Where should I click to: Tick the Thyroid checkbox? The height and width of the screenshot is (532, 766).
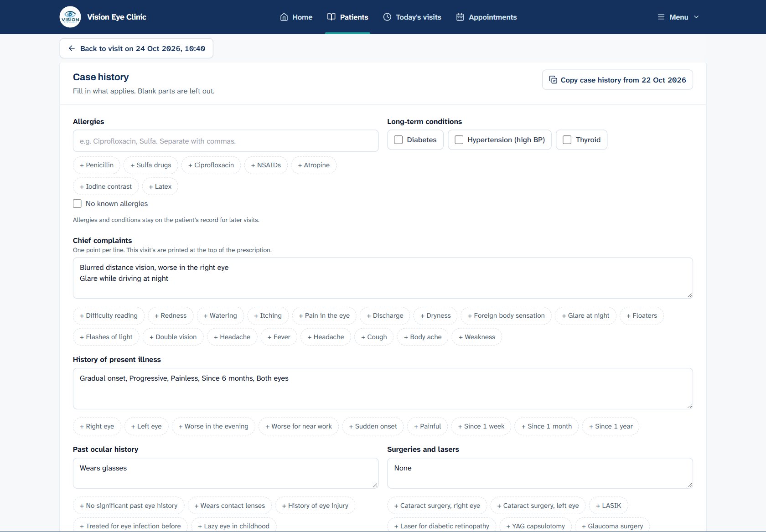567,139
